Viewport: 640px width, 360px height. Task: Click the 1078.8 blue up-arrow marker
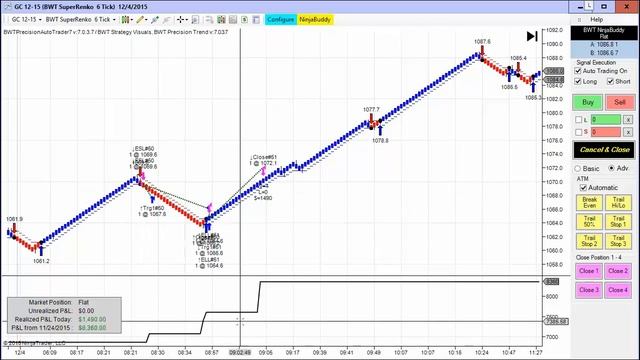point(380,131)
